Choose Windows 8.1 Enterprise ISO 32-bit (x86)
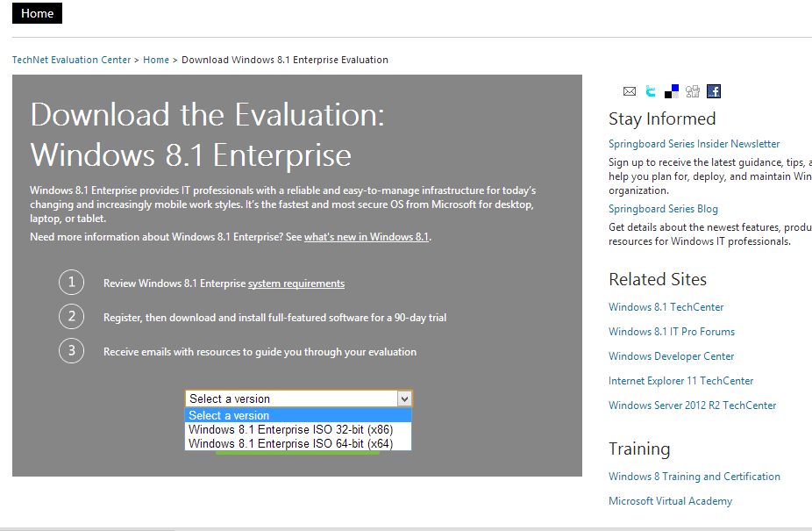This screenshot has width=812, height=531. tap(298, 429)
